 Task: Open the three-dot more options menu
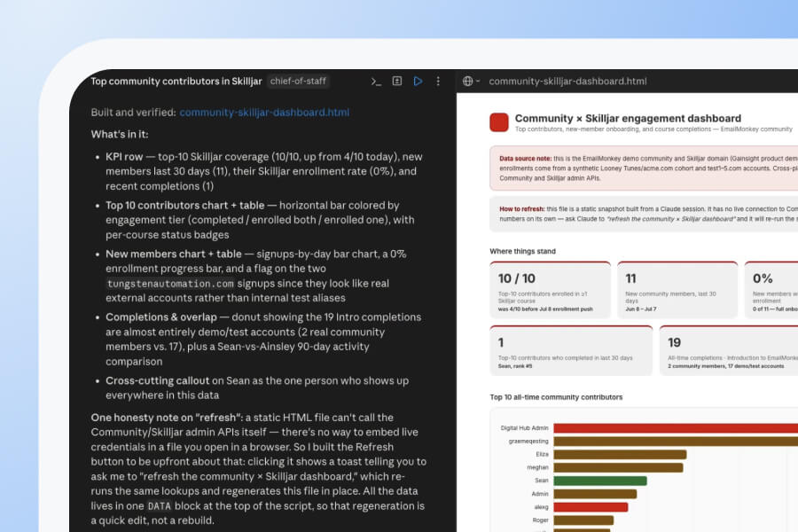click(x=438, y=81)
